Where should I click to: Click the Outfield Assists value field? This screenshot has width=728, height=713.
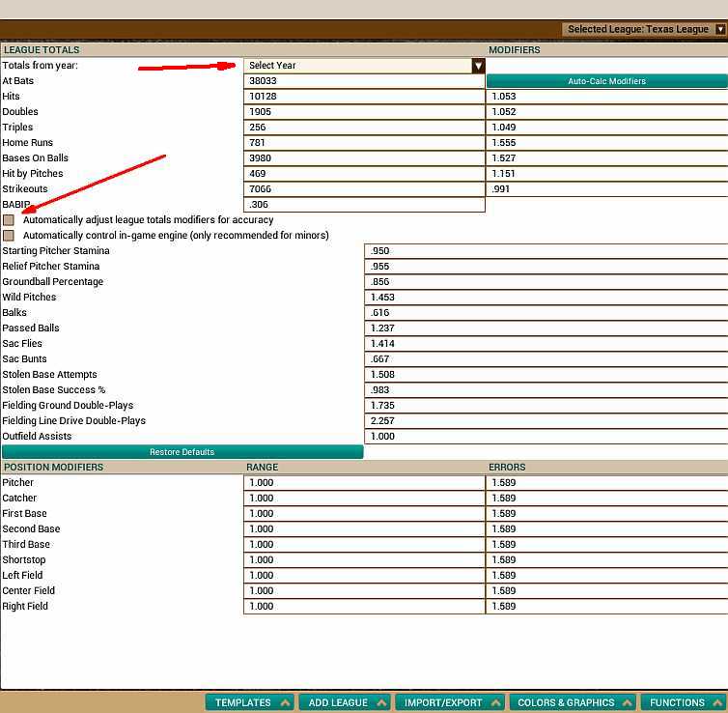pos(546,437)
